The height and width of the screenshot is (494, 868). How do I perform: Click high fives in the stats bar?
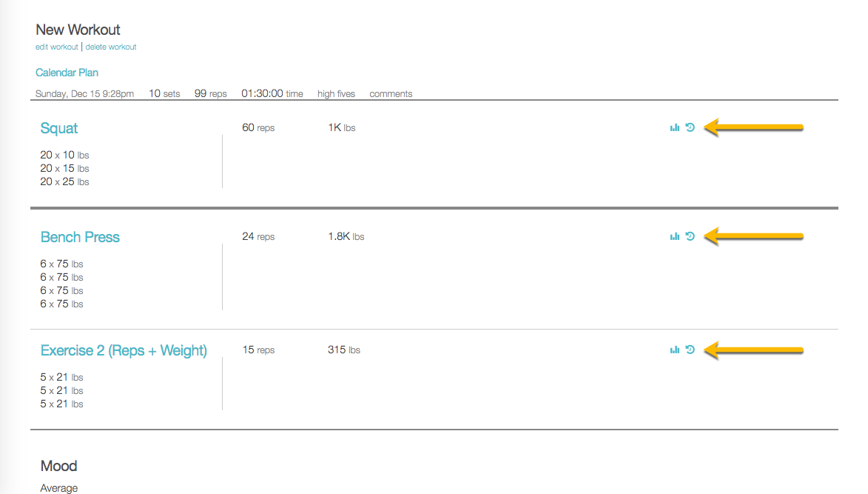336,94
